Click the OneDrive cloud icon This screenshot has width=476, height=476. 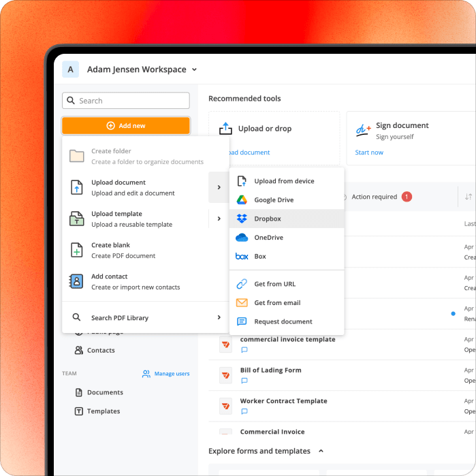[x=242, y=238]
